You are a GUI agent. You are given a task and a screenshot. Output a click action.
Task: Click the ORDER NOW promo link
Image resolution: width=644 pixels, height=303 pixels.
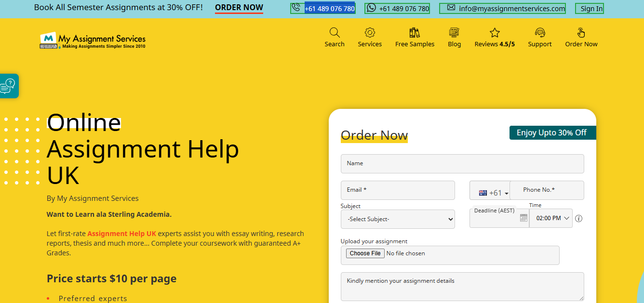tap(239, 8)
